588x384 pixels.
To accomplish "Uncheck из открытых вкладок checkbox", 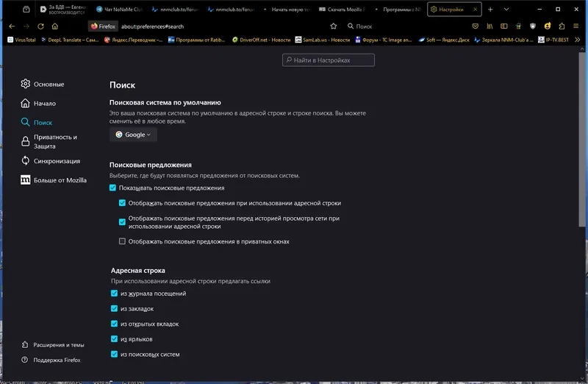I will 115,324.
